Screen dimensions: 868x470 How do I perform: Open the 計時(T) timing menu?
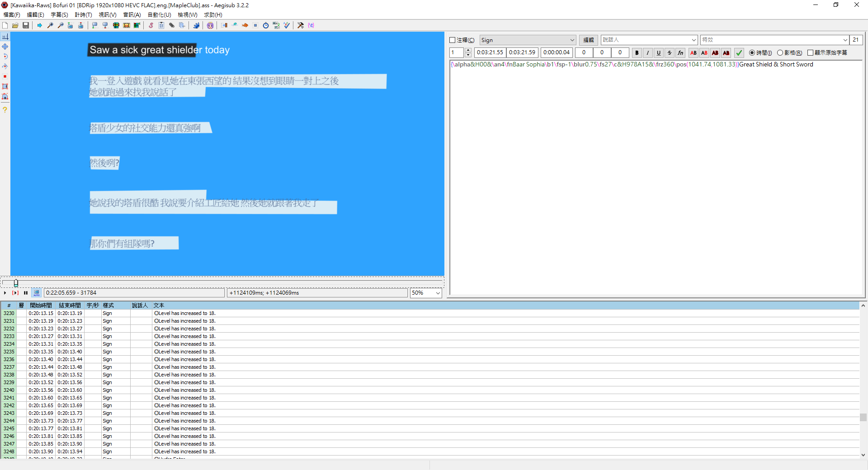tap(84, 15)
